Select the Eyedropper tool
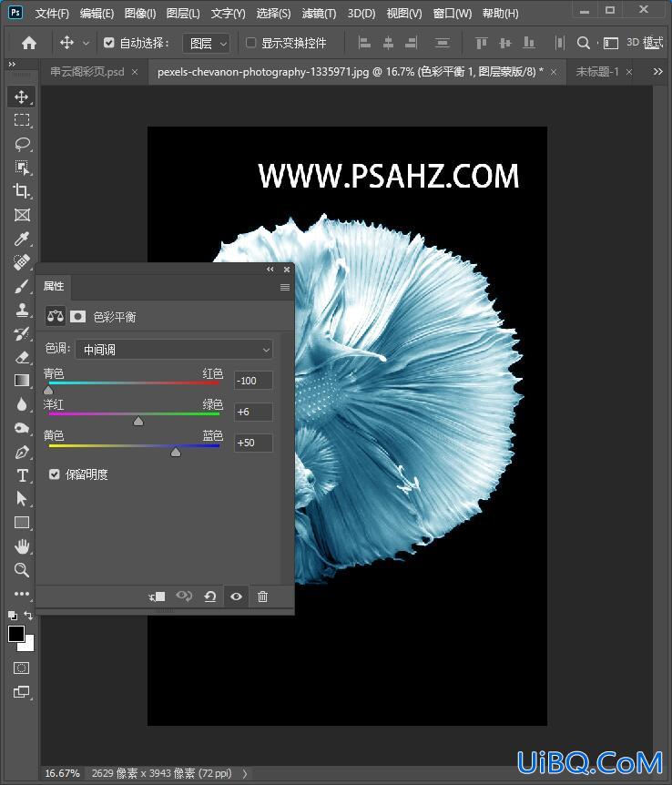Screen dimensions: 672x785 tap(21, 239)
